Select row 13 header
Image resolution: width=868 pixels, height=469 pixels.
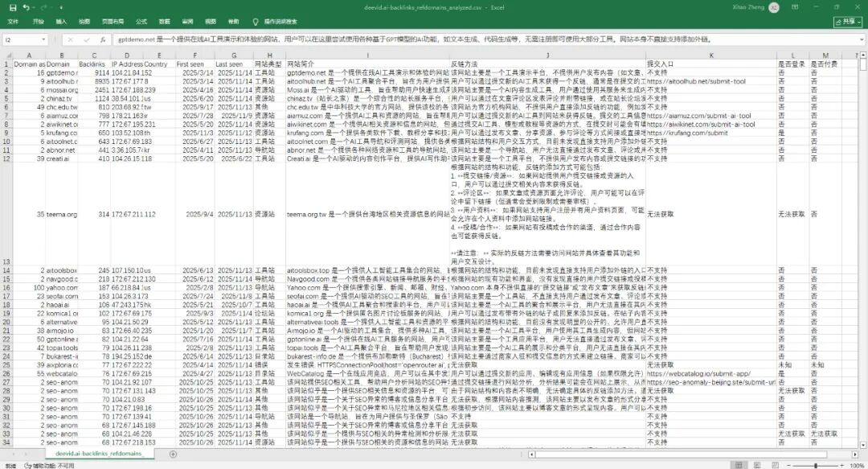pyautogui.click(x=6, y=214)
